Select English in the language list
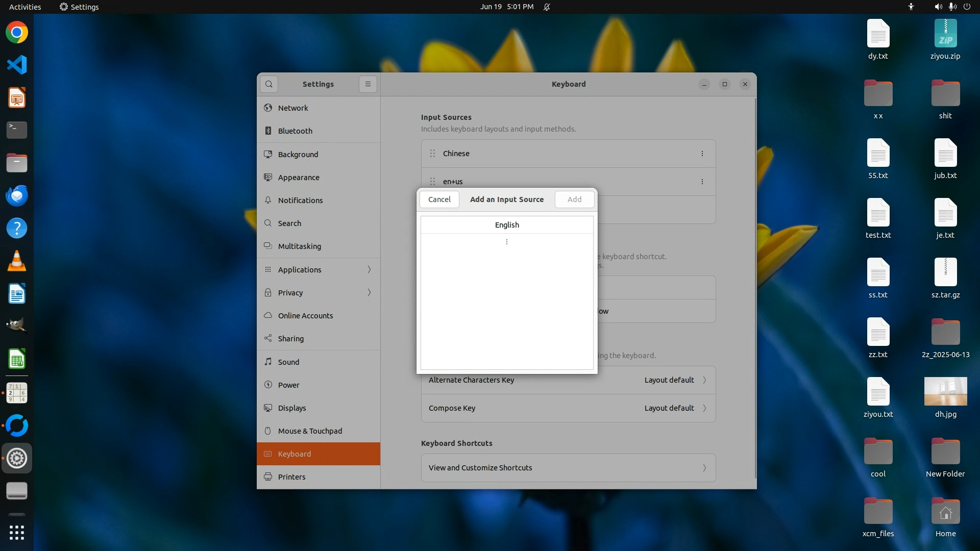The height and width of the screenshot is (551, 980). point(506,225)
